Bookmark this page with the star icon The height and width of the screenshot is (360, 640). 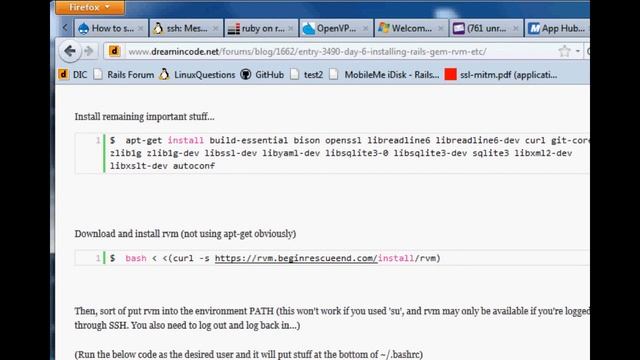(x=564, y=51)
